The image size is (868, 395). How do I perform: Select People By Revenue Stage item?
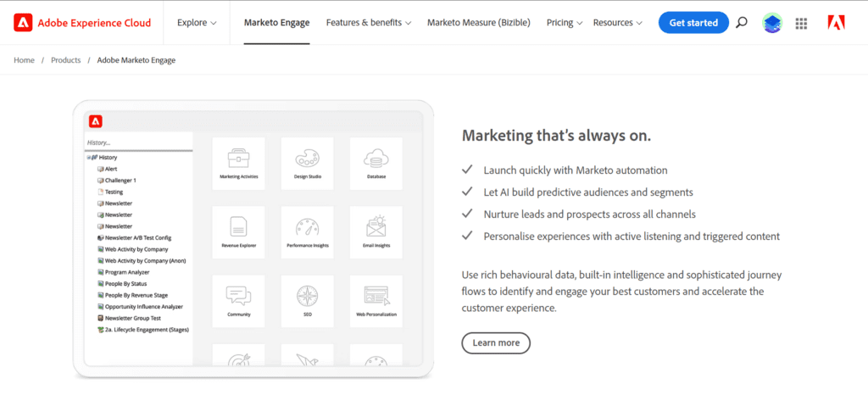pyautogui.click(x=133, y=296)
